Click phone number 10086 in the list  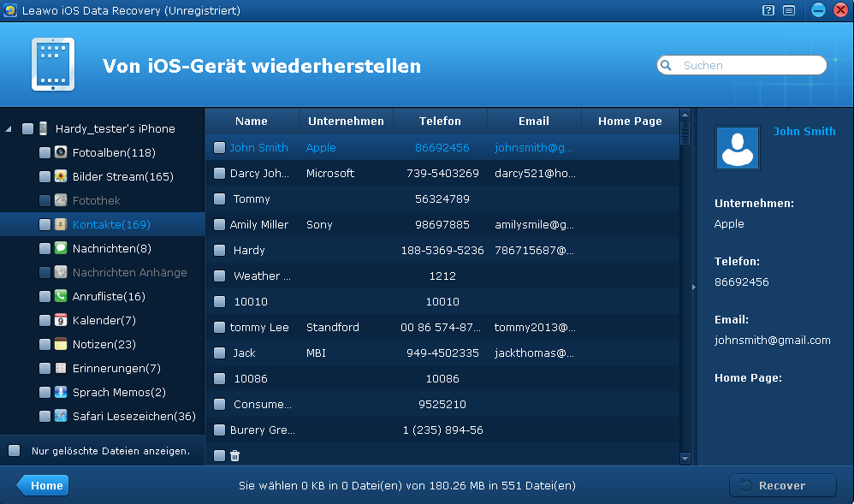click(442, 379)
